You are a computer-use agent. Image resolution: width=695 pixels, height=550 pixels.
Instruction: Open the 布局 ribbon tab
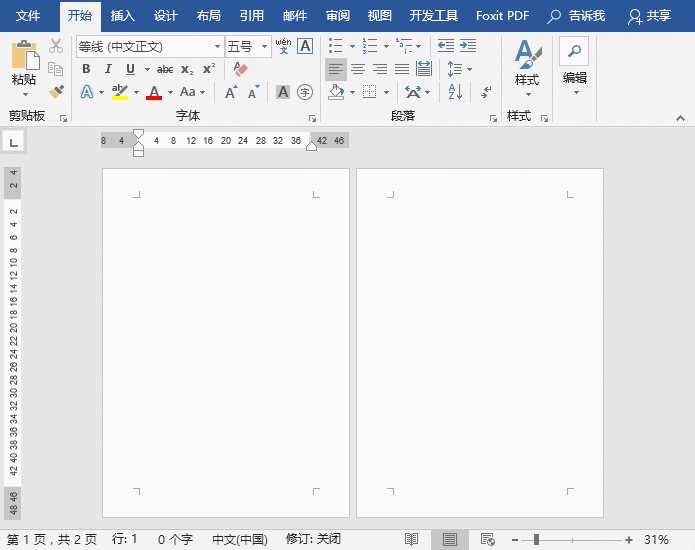tap(209, 16)
